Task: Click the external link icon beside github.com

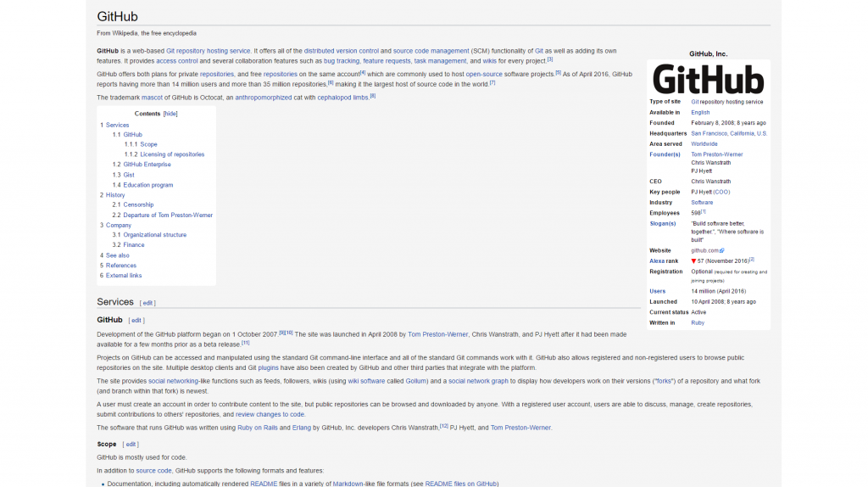Action: click(722, 251)
